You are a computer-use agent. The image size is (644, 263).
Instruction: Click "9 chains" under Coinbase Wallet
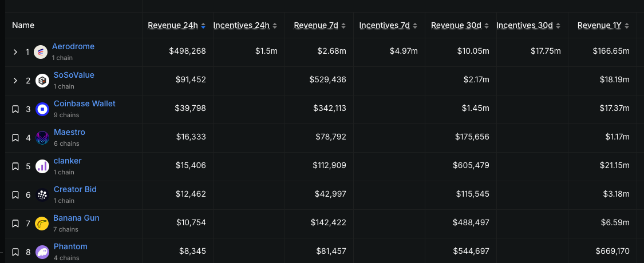click(66, 115)
